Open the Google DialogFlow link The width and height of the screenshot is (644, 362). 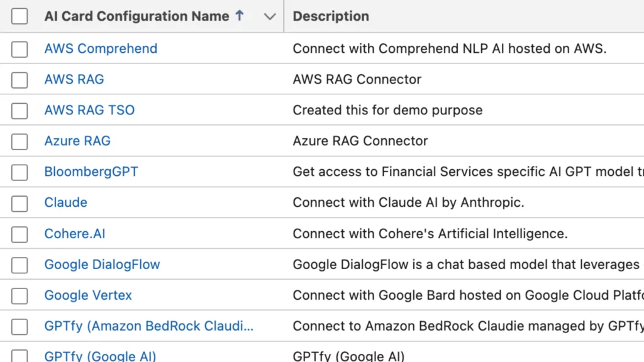pyautogui.click(x=102, y=265)
